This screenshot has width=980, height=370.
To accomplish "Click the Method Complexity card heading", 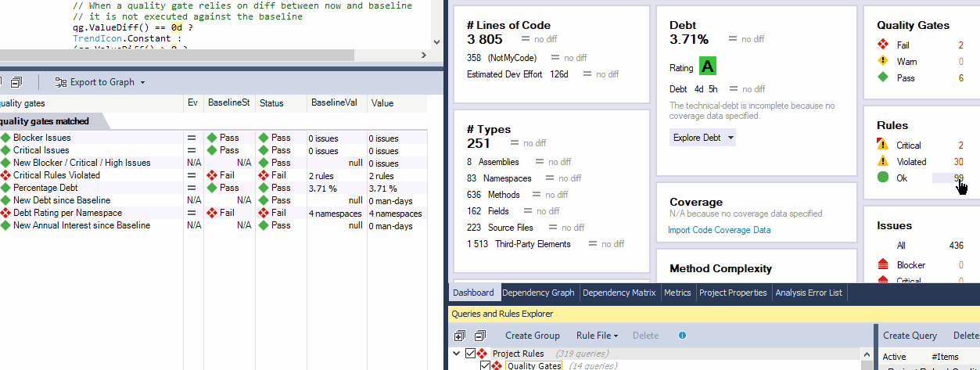I will point(720,268).
